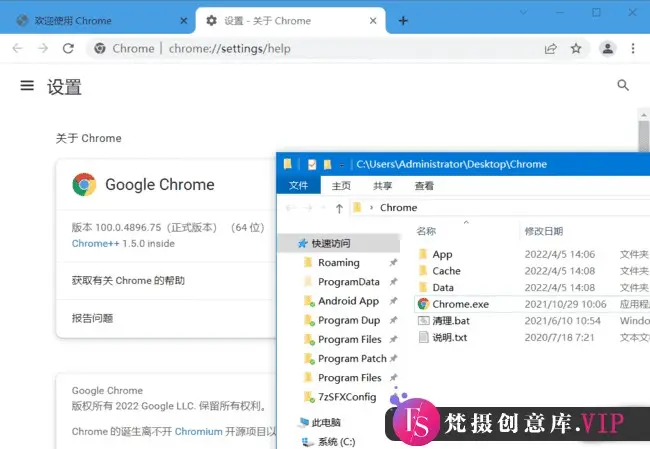Search settings with magnifier icon

(623, 85)
